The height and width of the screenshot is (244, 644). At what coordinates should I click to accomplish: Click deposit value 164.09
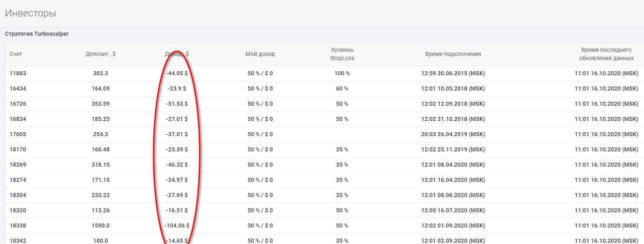(101, 88)
